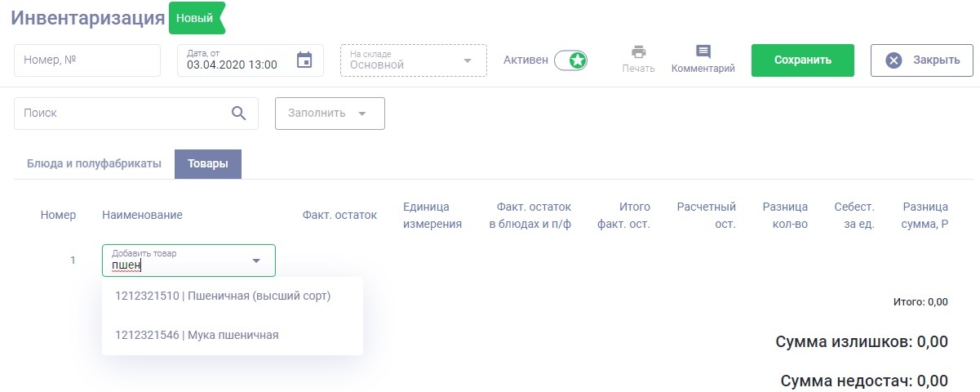Select the Товары tab
The height and width of the screenshot is (392, 980).
click(208, 163)
